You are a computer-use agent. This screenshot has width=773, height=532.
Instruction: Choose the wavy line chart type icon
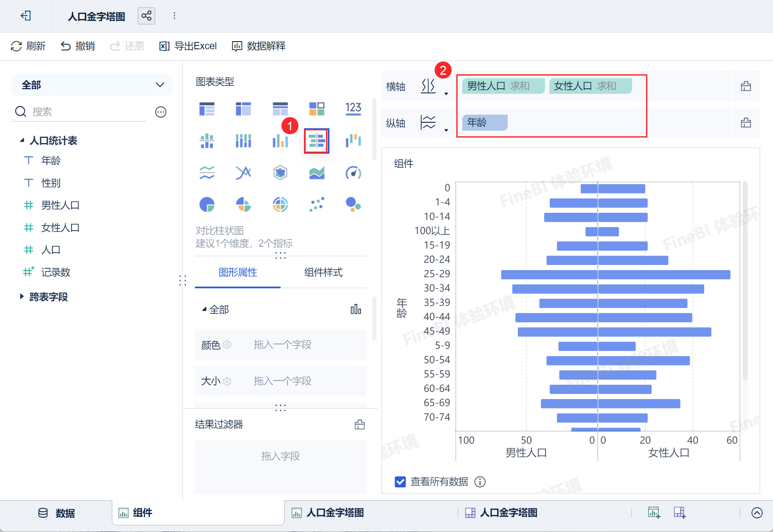(x=207, y=173)
